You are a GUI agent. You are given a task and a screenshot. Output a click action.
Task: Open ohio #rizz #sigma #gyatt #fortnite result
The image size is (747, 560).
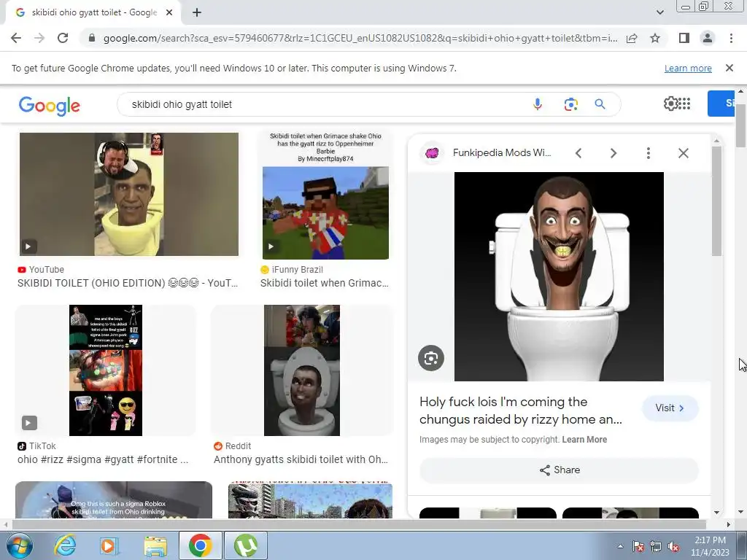pos(103,459)
